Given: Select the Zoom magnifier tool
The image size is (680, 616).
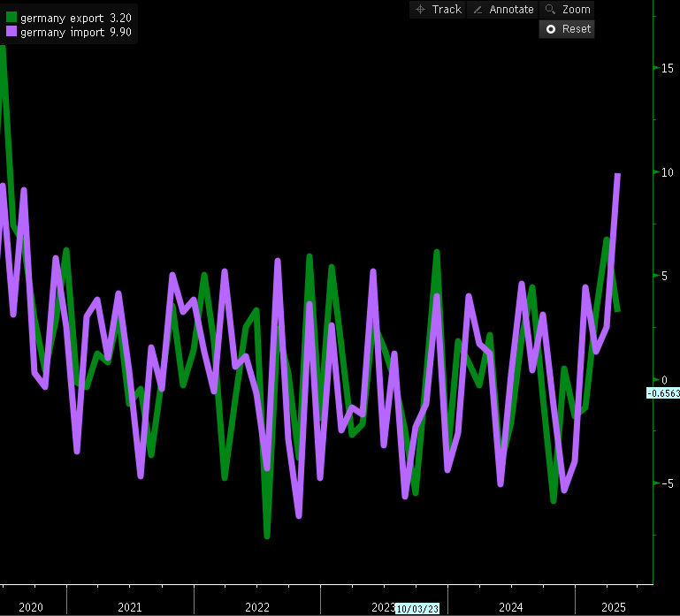Looking at the screenshot, I should [x=567, y=10].
